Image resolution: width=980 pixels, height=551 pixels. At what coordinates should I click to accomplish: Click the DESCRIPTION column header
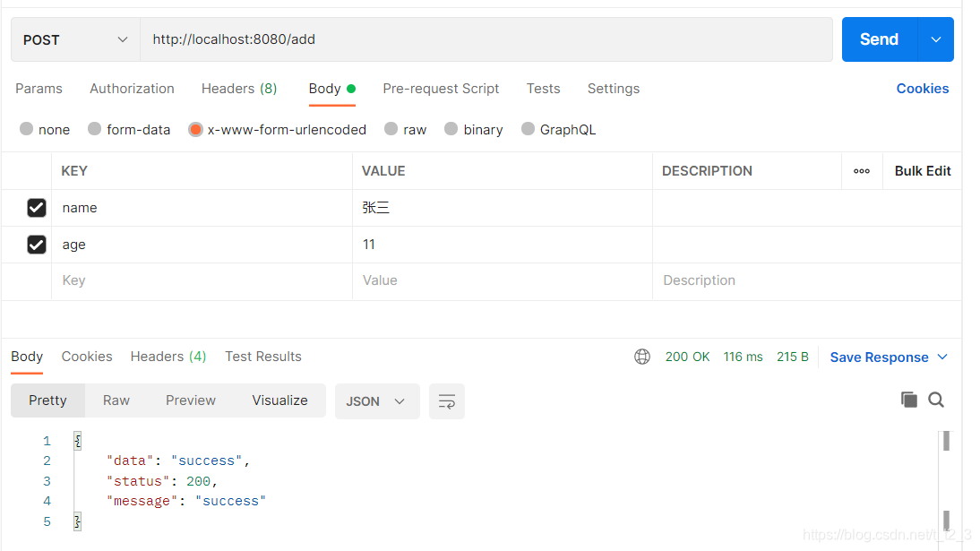pos(707,171)
